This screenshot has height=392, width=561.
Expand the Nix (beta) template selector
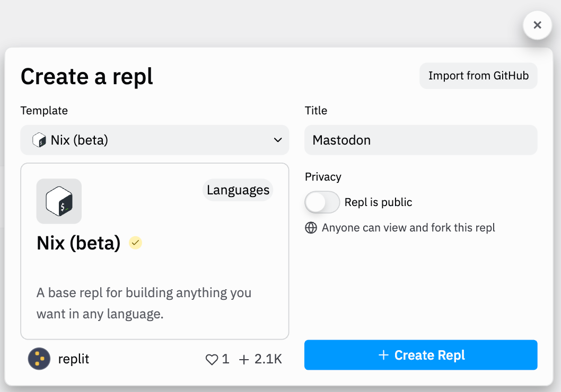pos(154,140)
